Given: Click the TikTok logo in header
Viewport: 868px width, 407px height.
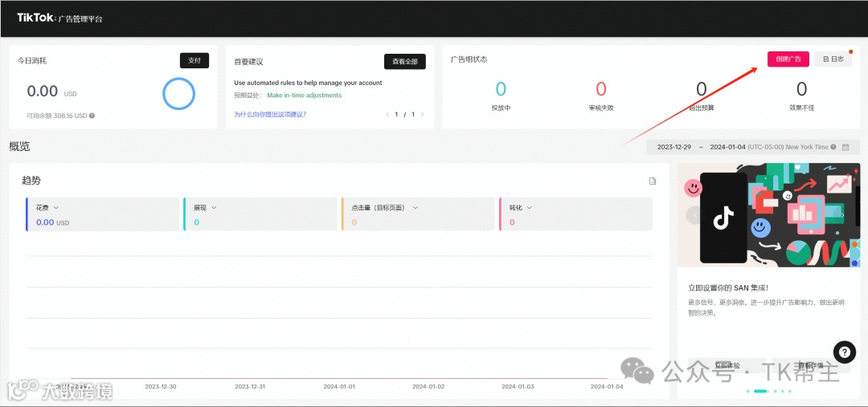Looking at the screenshot, I should pyautogui.click(x=35, y=18).
